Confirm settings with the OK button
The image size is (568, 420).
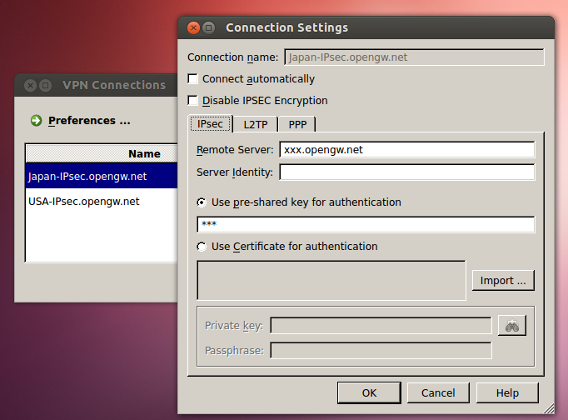[369, 393]
